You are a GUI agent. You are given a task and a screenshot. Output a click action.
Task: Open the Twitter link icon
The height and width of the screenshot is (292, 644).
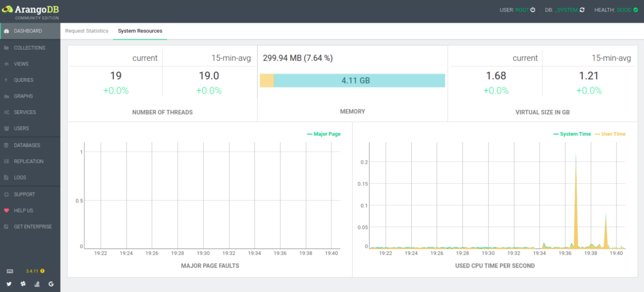(9, 284)
